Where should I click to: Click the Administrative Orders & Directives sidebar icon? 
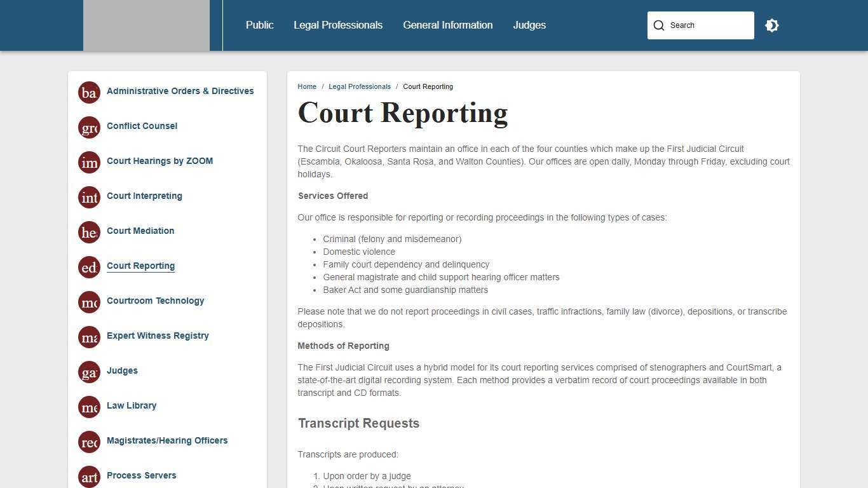(x=89, y=92)
